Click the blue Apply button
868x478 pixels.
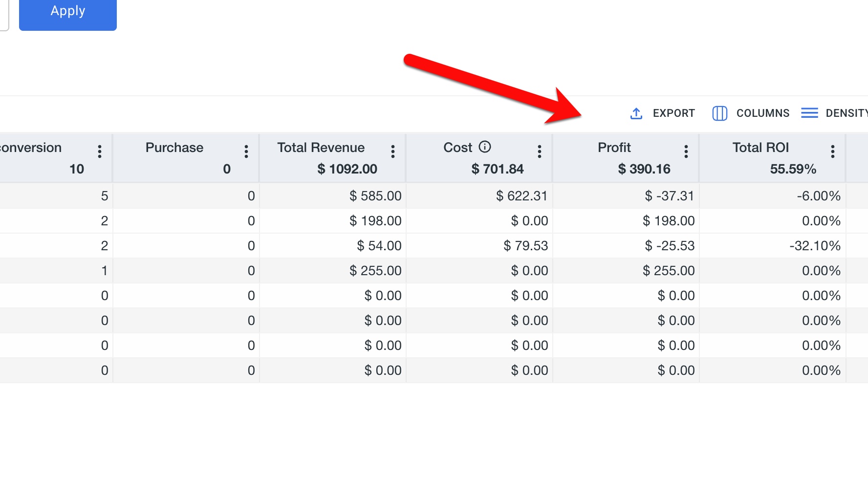[x=67, y=12]
